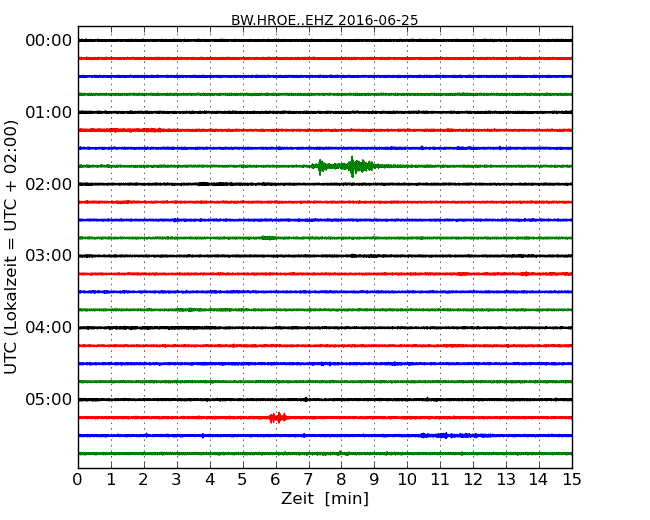
Task: Select the 02:00 time label
Action: coord(49,184)
